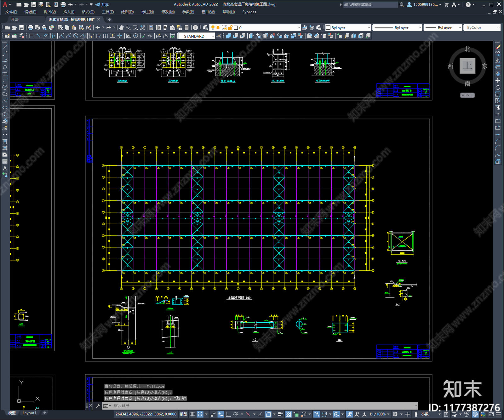Select the Move tool in modify toolbar
The image size is (504, 420).
pyautogui.click(x=498, y=81)
